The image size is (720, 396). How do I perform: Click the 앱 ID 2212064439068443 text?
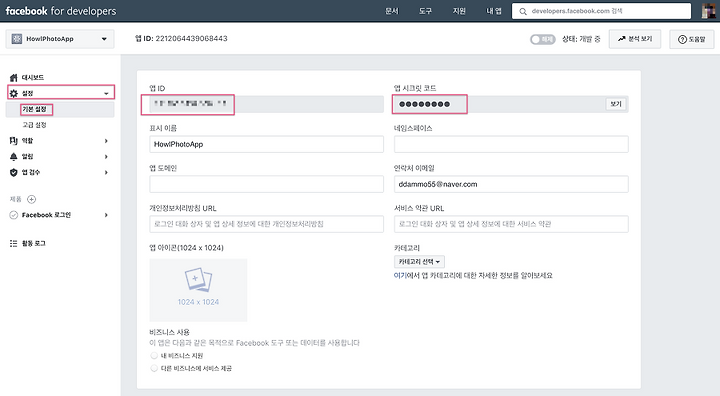tap(181, 39)
